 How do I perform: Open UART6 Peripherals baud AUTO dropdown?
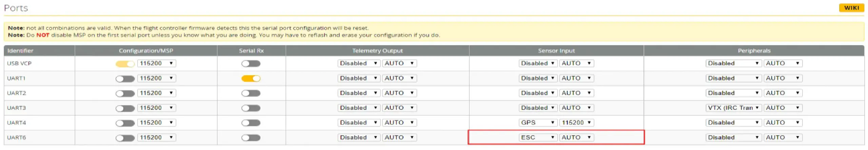(783, 137)
